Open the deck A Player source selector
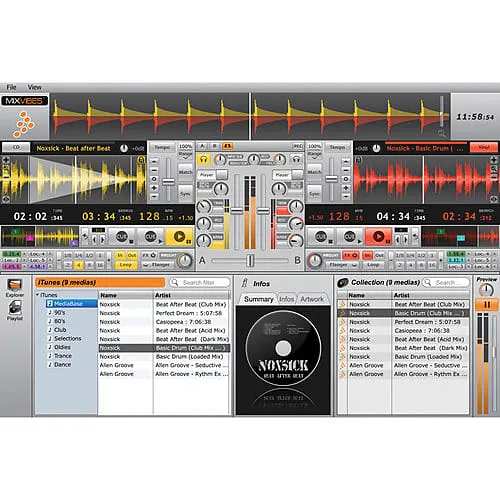This screenshot has height=500, width=500. pyautogui.click(x=213, y=175)
